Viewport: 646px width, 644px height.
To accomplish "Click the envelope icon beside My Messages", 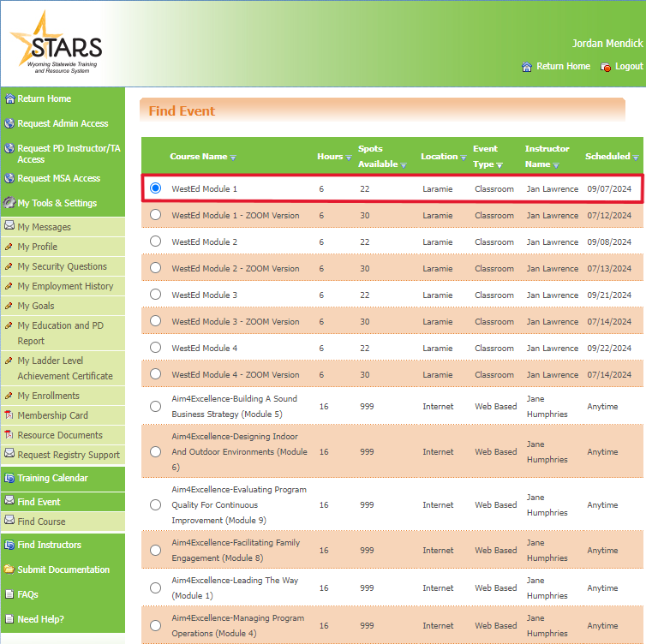I will pyautogui.click(x=9, y=227).
